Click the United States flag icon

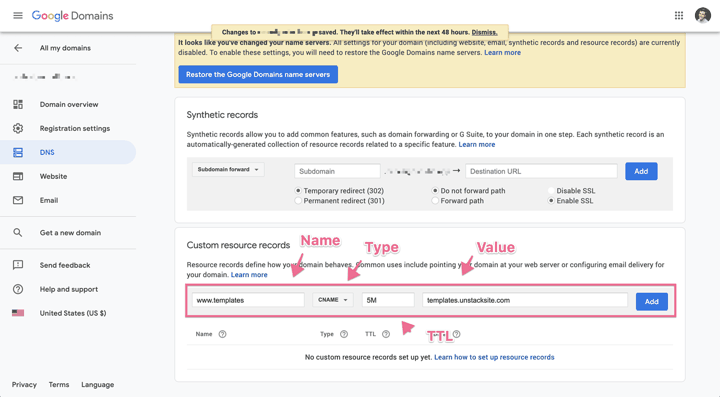click(18, 313)
